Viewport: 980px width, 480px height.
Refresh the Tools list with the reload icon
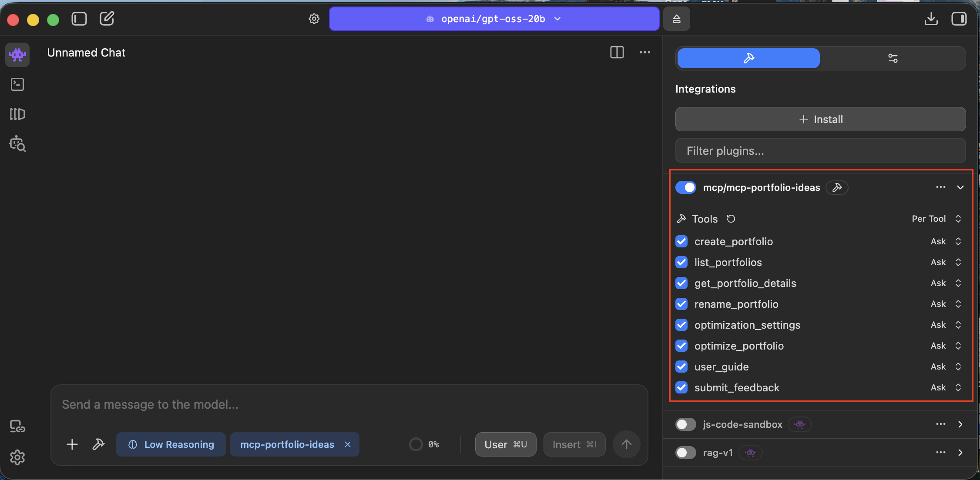731,219
